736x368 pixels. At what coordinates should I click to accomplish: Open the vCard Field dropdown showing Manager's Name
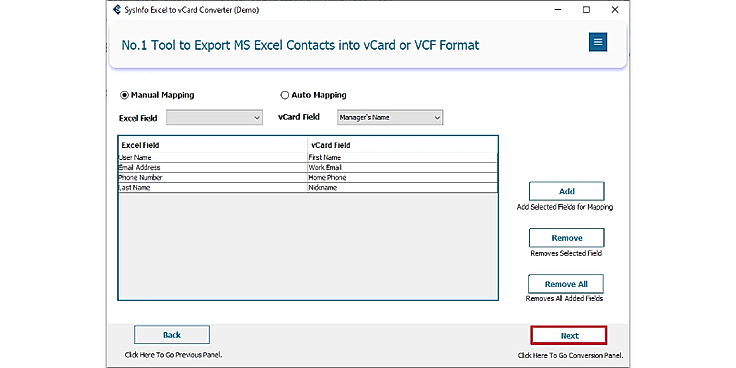tap(390, 117)
